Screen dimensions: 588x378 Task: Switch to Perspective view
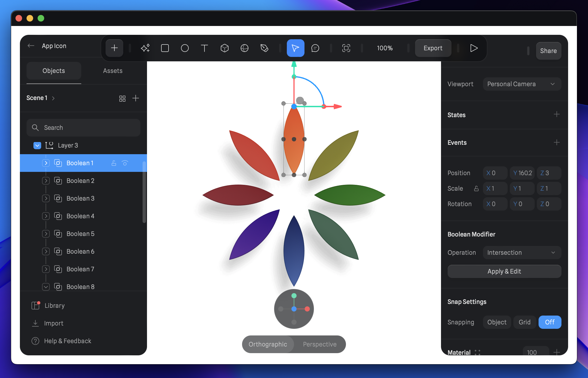click(x=320, y=344)
